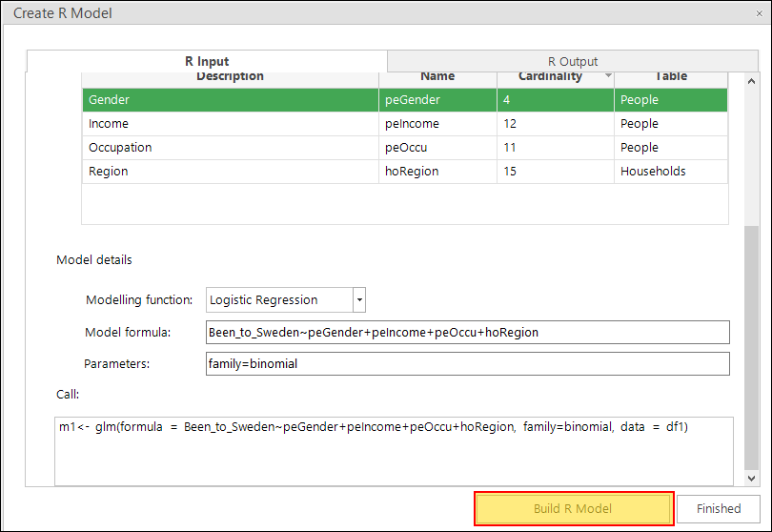
Task: Click the Description column header
Action: coord(230,78)
